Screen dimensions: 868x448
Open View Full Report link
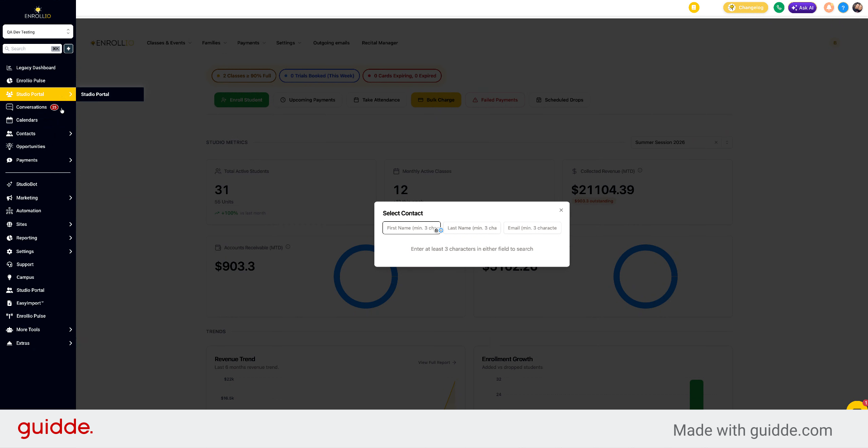coord(437,362)
